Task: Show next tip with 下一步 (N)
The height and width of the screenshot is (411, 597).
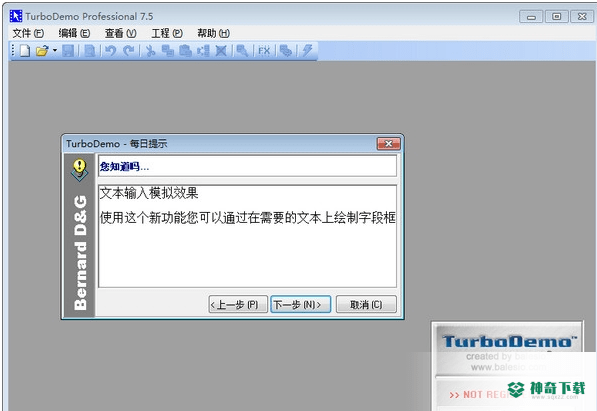Action: 300,305
